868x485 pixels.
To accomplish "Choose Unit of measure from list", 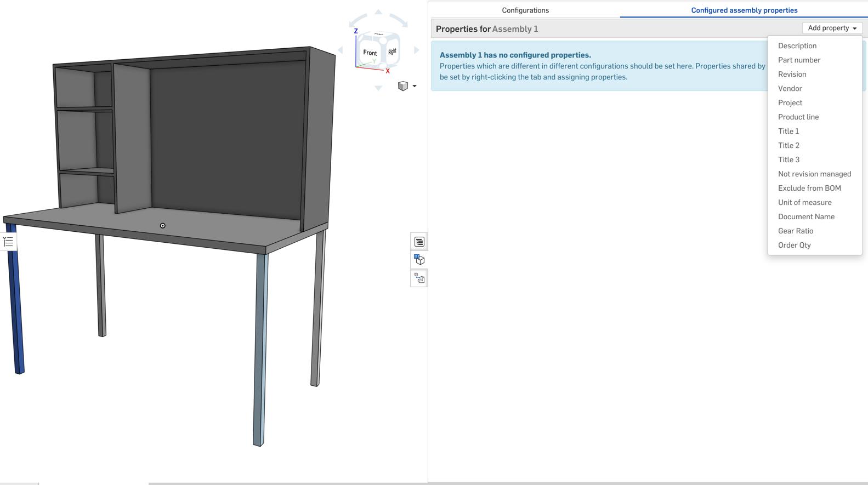I will click(804, 203).
